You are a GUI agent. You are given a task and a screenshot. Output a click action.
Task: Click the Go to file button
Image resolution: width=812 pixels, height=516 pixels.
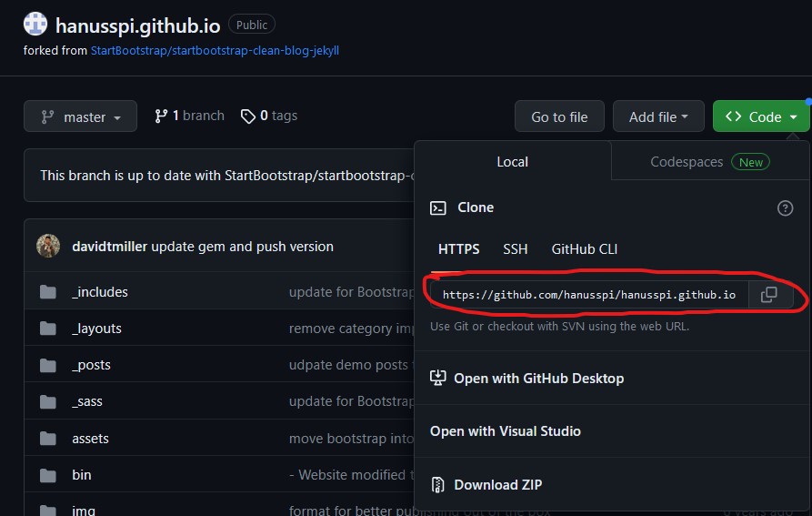click(x=559, y=116)
